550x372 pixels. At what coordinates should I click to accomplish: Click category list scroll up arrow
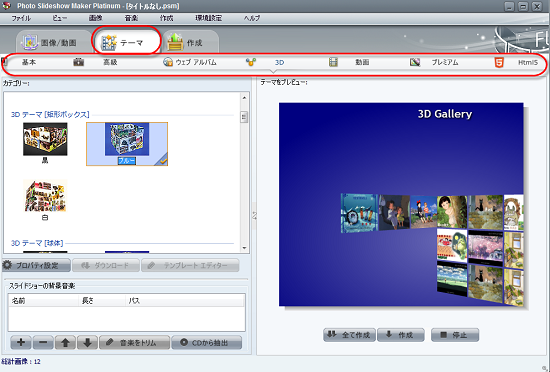coord(244,97)
